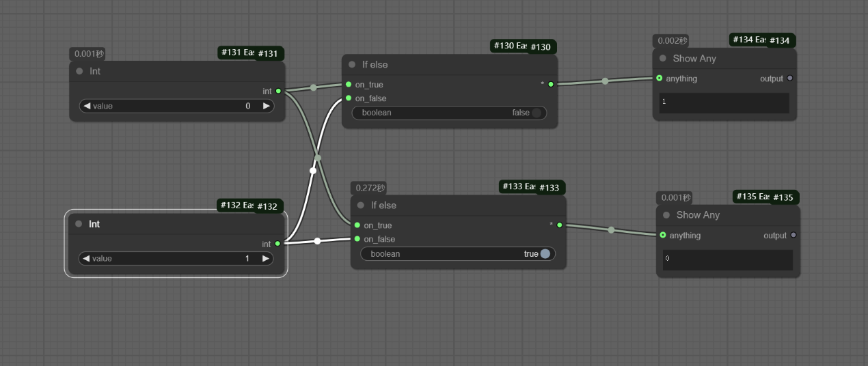The width and height of the screenshot is (868, 366).
Task: Click the #135 badge above Show Any node
Action: pyautogui.click(x=783, y=197)
